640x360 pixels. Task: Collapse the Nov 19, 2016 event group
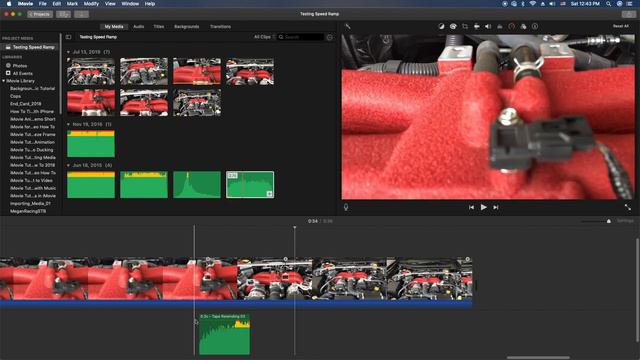[x=68, y=124]
